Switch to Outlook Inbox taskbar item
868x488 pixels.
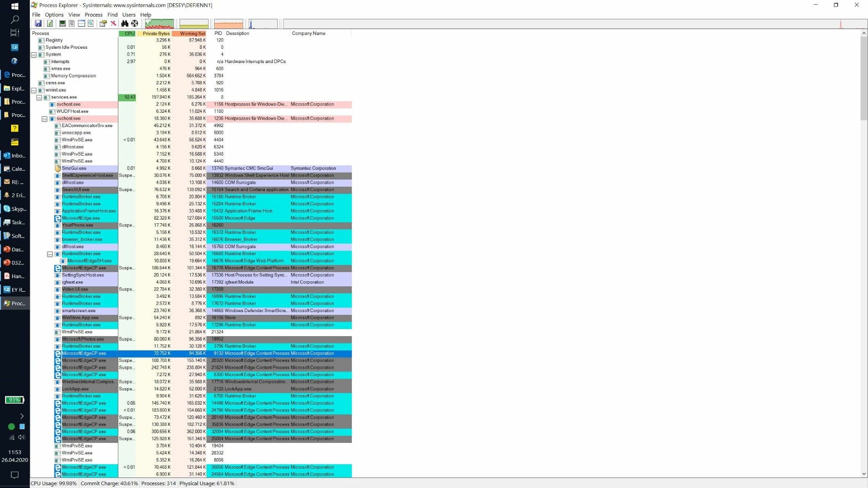(x=15, y=156)
